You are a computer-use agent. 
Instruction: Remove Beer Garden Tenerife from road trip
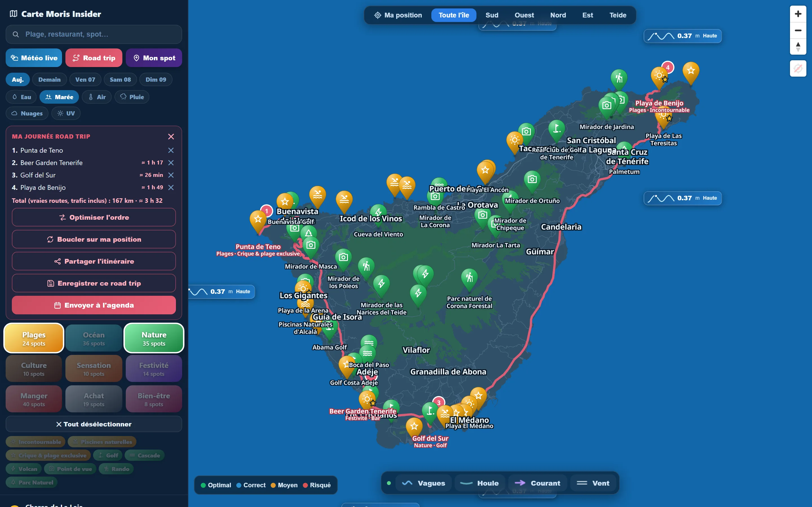pyautogui.click(x=171, y=163)
